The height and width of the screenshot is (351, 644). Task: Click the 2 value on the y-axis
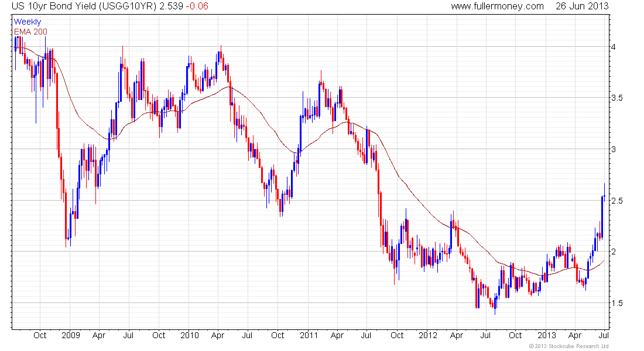coord(614,252)
